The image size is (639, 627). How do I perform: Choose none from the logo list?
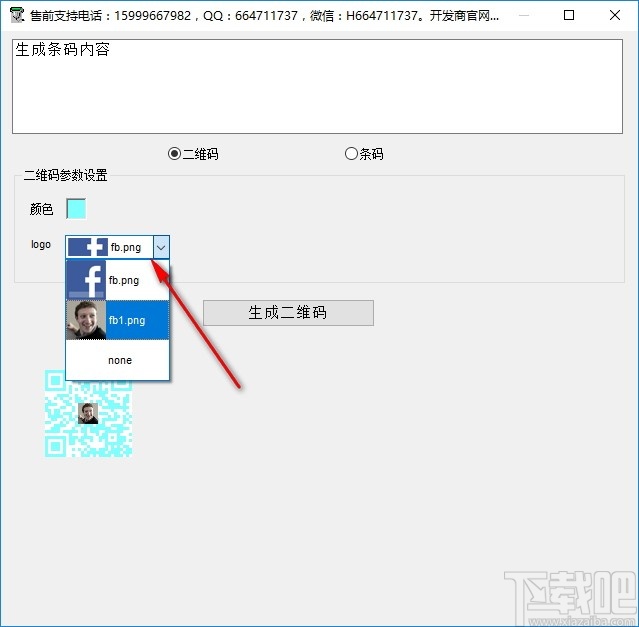(117, 360)
